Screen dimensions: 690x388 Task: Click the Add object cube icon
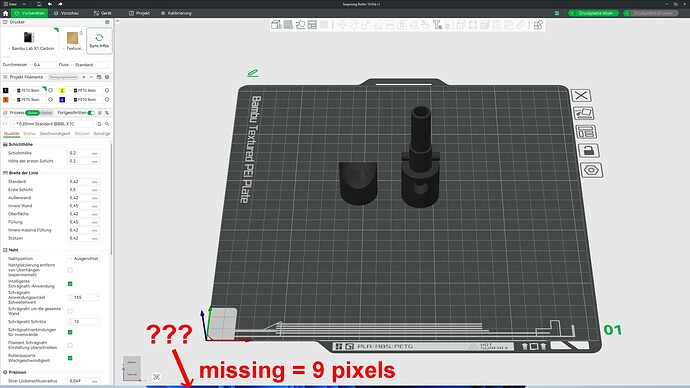[x=276, y=25]
